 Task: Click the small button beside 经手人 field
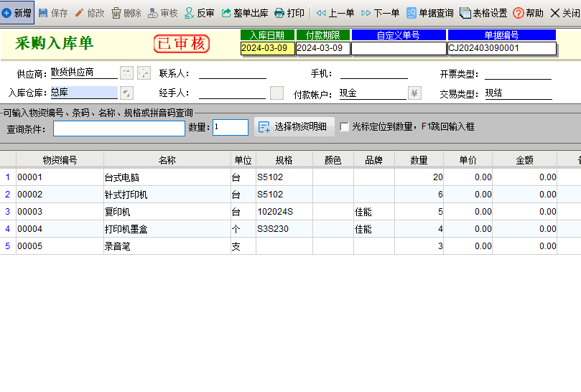coord(276,93)
